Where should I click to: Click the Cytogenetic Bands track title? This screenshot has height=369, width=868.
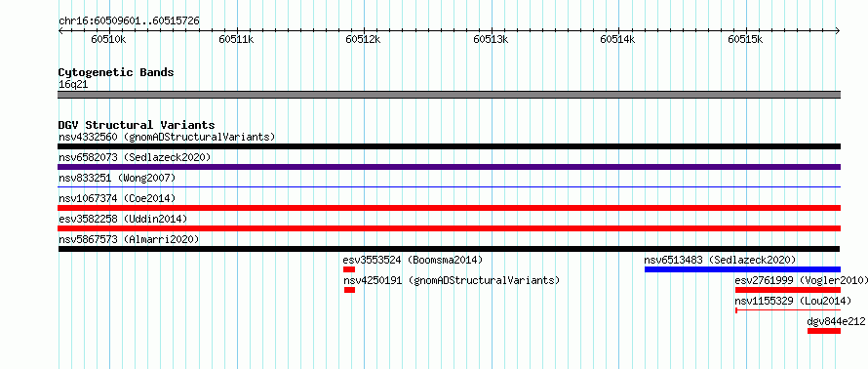coord(116,72)
